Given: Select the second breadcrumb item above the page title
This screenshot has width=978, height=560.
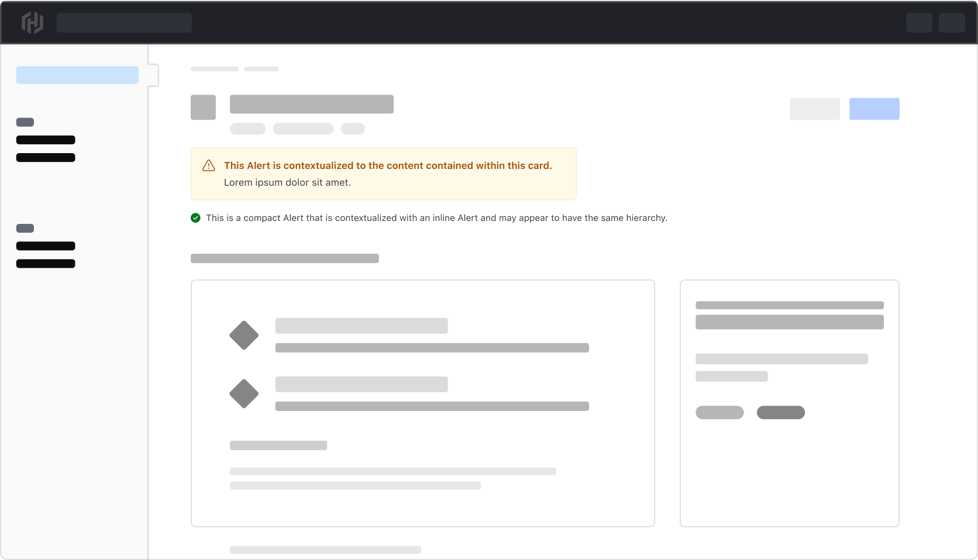Looking at the screenshot, I should coord(261,68).
